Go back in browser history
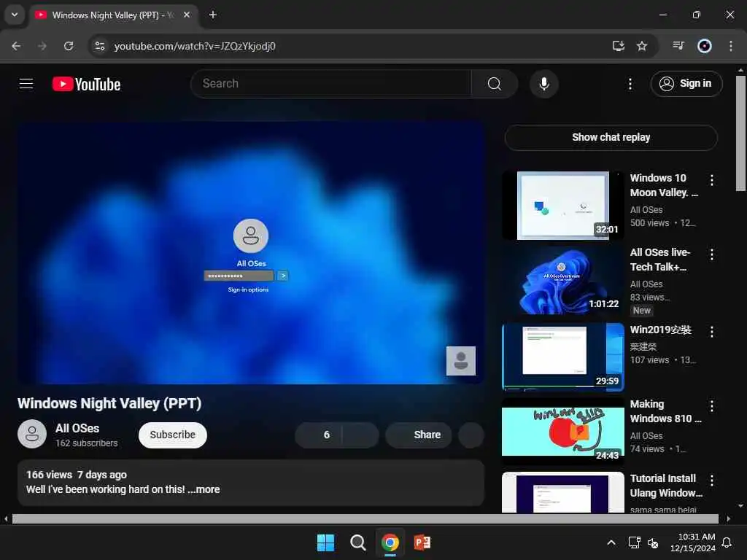This screenshot has height=560, width=747. (x=16, y=46)
